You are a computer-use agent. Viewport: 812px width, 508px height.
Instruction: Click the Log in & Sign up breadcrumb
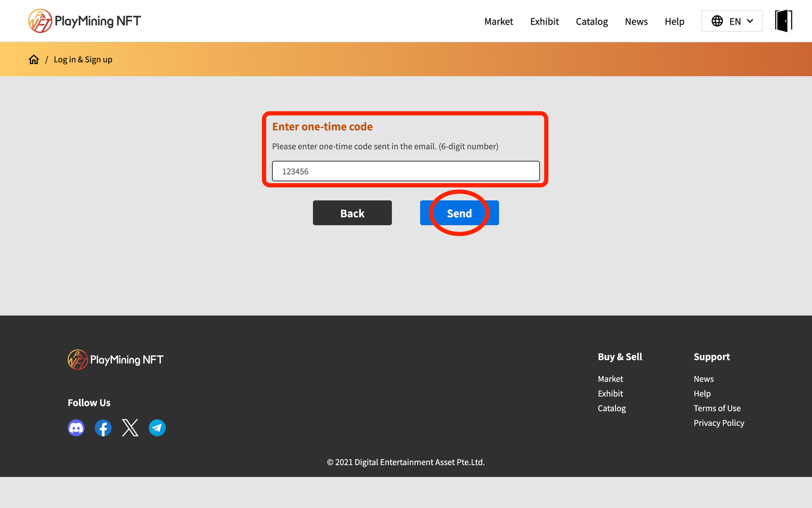83,60
